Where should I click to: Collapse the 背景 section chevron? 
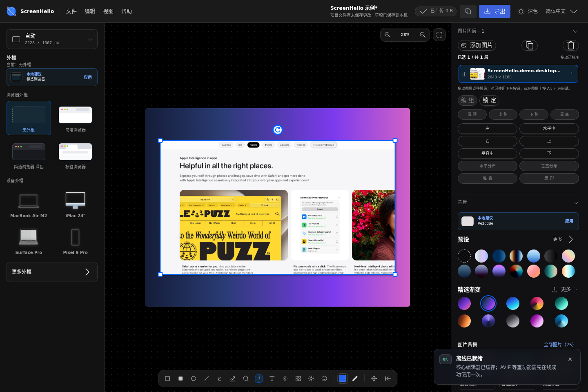click(x=575, y=203)
